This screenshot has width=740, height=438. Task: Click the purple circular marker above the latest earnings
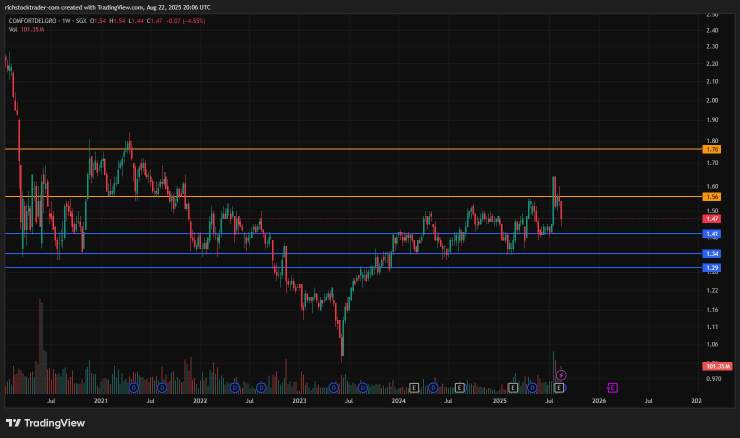pyautogui.click(x=561, y=375)
